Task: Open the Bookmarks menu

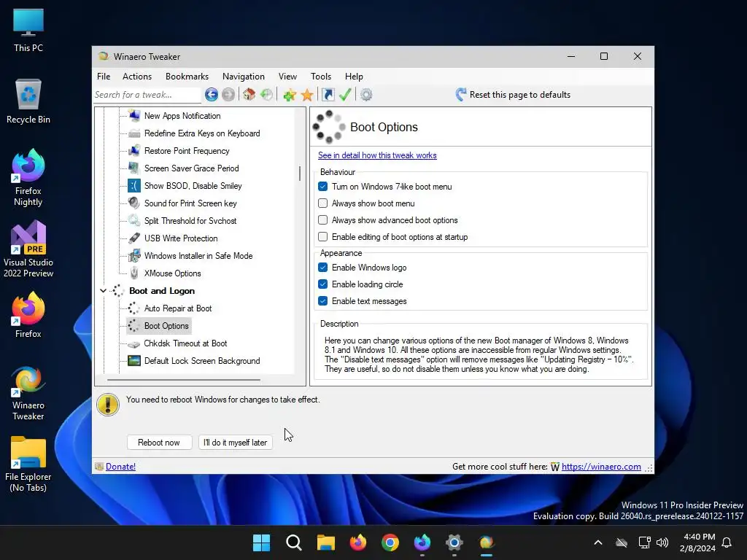Action: click(187, 76)
